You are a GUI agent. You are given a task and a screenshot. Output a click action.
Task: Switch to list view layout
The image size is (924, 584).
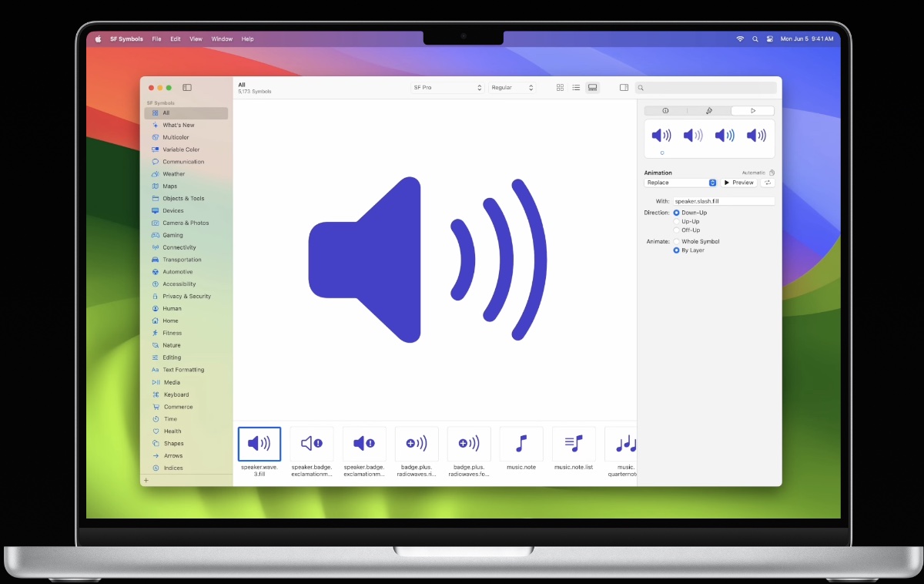(x=576, y=87)
